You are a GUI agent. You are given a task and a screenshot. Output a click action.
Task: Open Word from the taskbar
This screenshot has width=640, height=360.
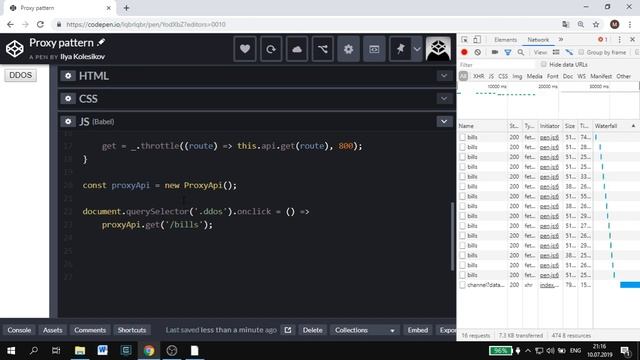(102, 350)
